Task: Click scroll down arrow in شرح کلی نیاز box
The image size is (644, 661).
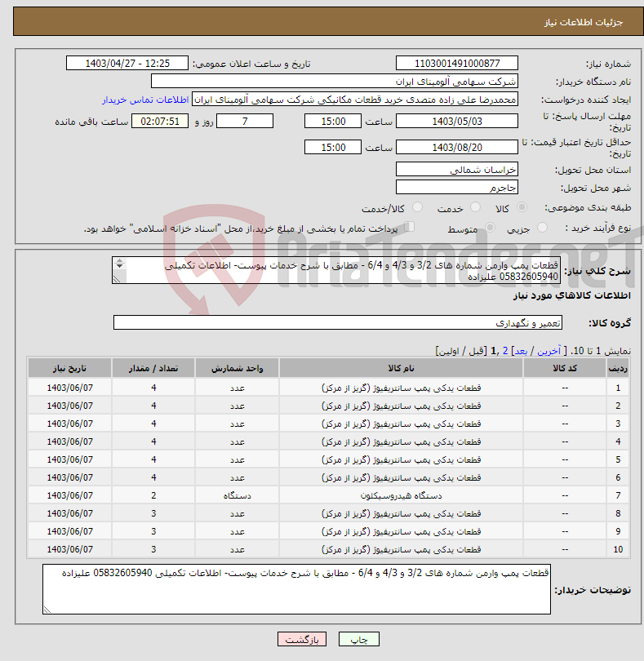Action: [x=120, y=266]
